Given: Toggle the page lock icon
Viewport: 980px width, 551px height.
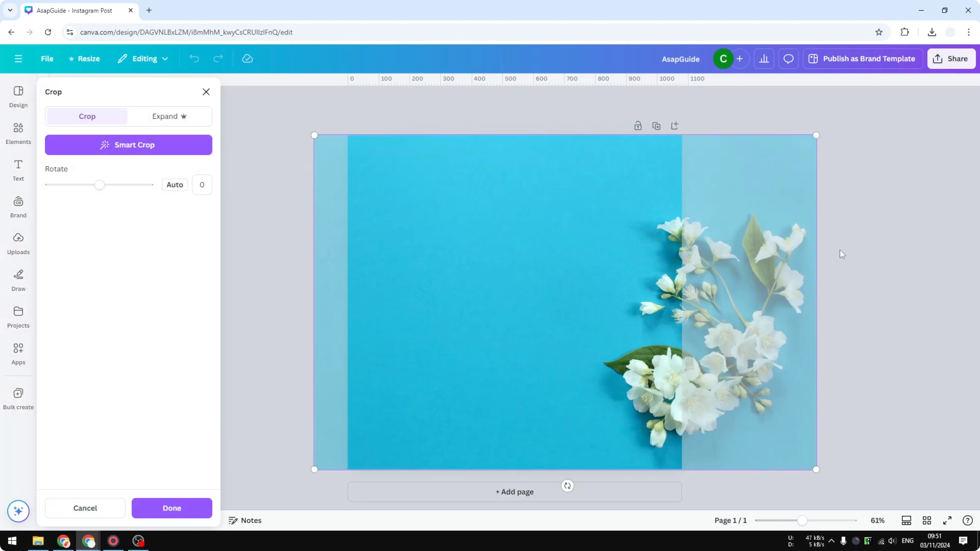Looking at the screenshot, I should tap(638, 125).
